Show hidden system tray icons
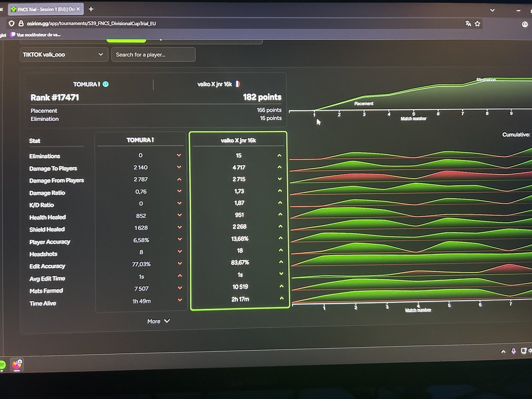 (x=503, y=352)
